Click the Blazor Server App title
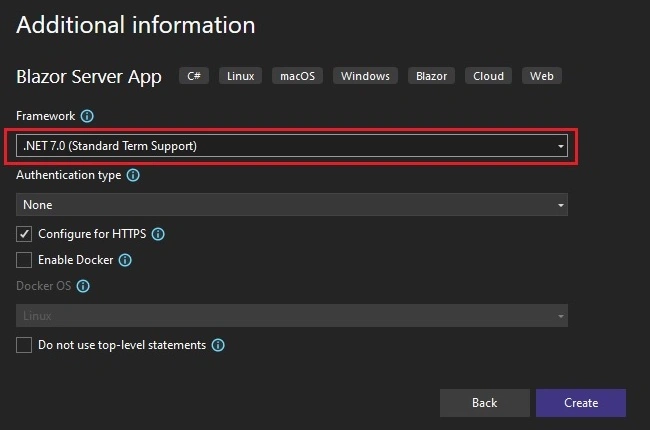The height and width of the screenshot is (430, 650). [89, 77]
